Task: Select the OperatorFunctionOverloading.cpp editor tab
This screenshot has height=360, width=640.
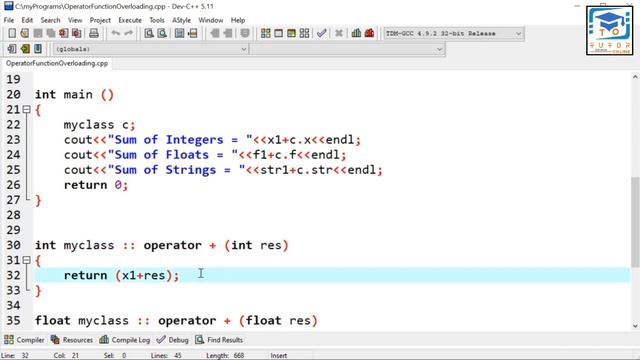Action: (x=57, y=63)
